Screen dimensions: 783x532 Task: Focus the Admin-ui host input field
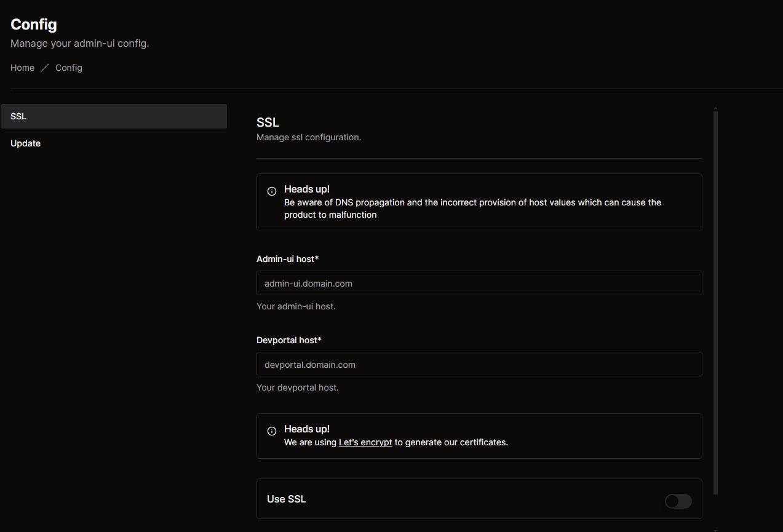coord(479,283)
